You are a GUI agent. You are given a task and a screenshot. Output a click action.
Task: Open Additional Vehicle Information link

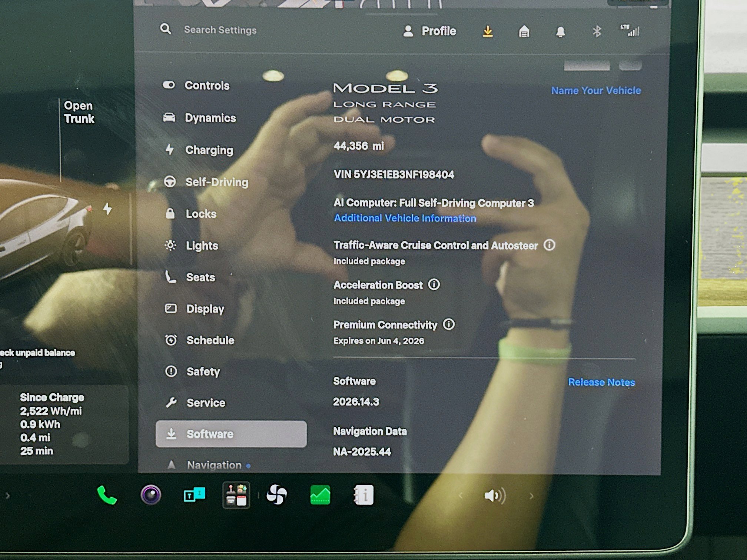[405, 218]
